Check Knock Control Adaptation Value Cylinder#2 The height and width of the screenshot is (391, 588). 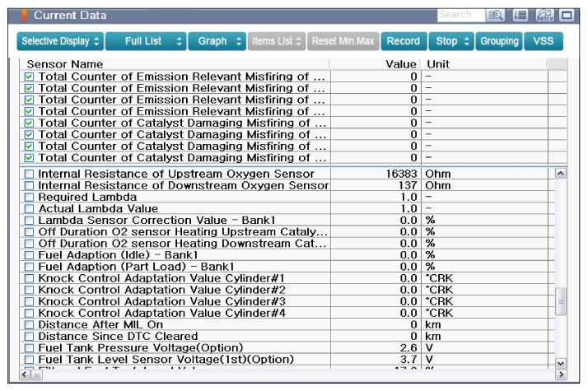[29, 290]
